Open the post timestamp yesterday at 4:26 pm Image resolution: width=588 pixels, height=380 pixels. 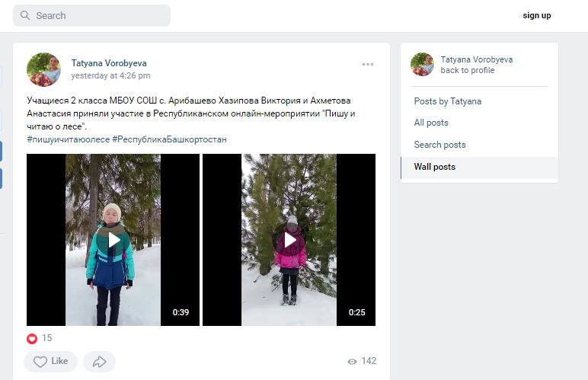click(x=110, y=76)
